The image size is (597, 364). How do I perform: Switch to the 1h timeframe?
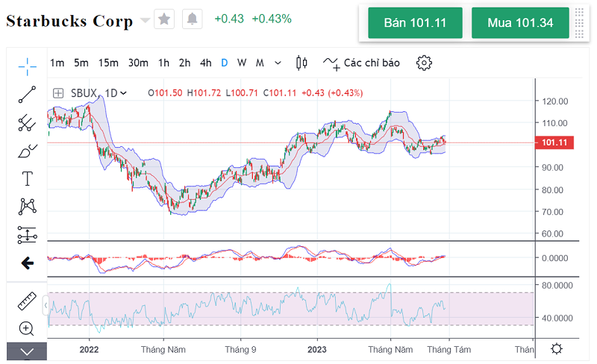(163, 63)
